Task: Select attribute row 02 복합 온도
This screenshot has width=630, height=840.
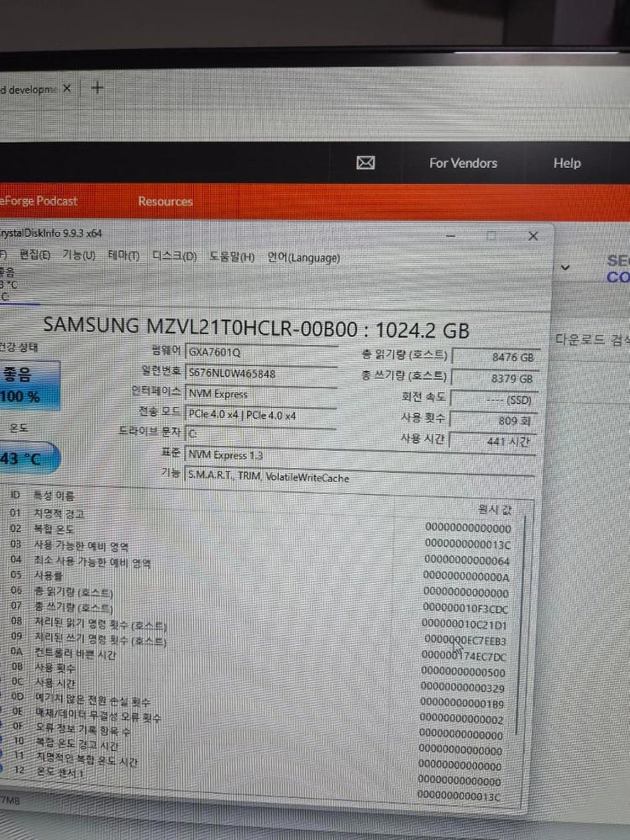Action: coord(261,536)
